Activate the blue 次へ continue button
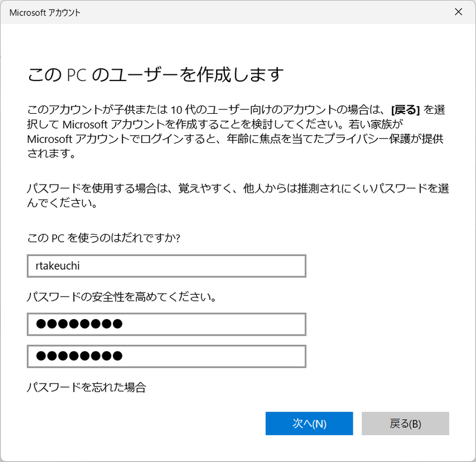This screenshot has height=462, width=476. pyautogui.click(x=309, y=423)
